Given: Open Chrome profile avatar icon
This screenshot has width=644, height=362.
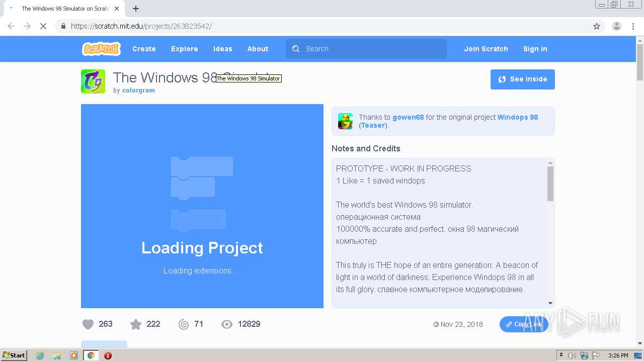Looking at the screenshot, I should tap(616, 26).
